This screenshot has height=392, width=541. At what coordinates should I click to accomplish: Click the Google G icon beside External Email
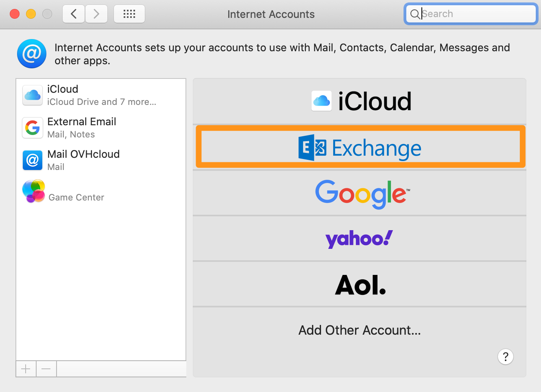tap(32, 128)
